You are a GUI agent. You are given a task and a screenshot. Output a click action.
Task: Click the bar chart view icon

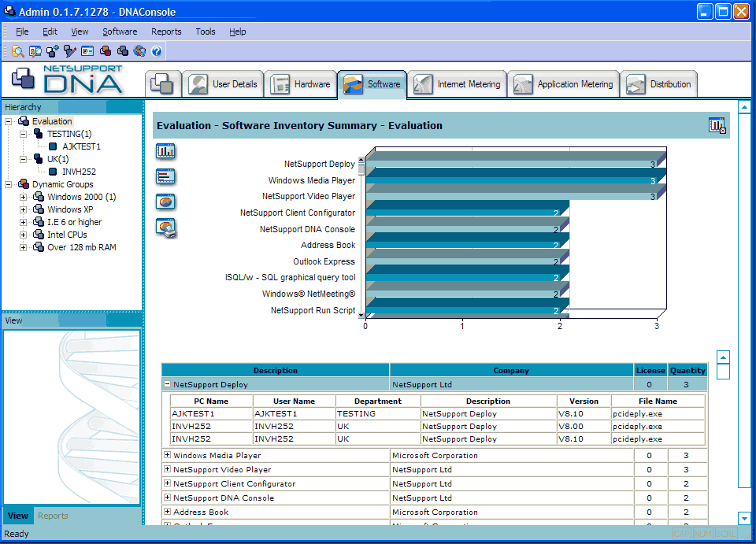pyautogui.click(x=165, y=151)
